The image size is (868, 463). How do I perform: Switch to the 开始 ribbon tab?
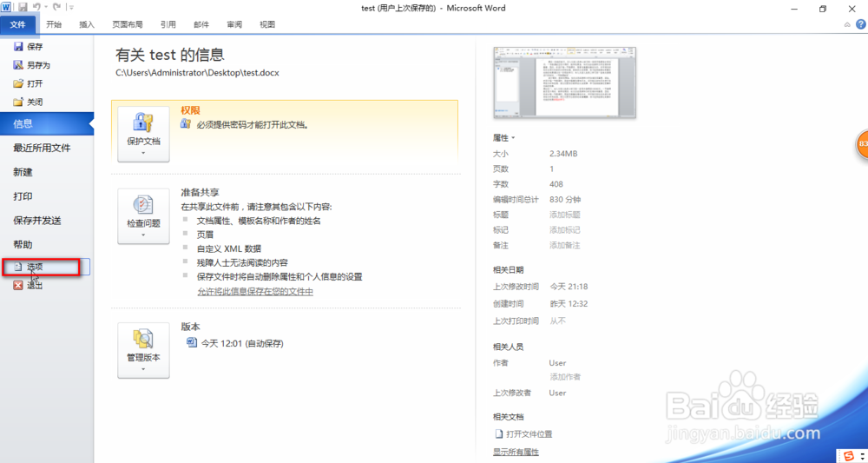[54, 24]
